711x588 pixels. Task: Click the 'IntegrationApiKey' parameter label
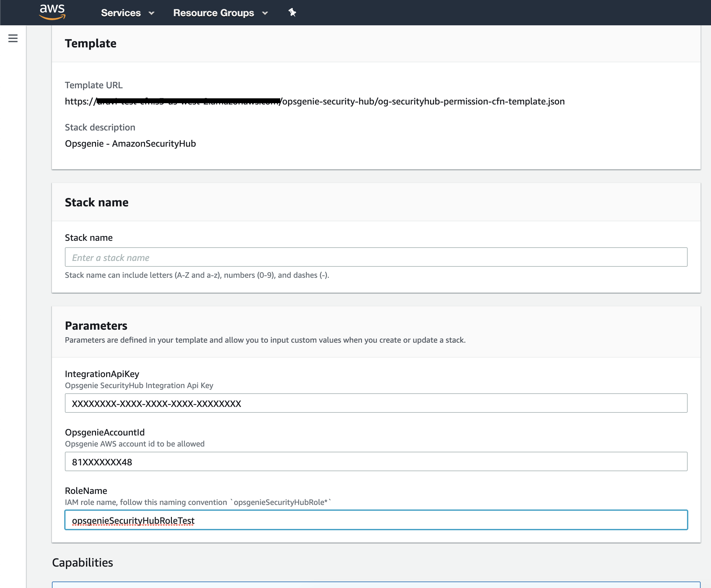coord(102,374)
